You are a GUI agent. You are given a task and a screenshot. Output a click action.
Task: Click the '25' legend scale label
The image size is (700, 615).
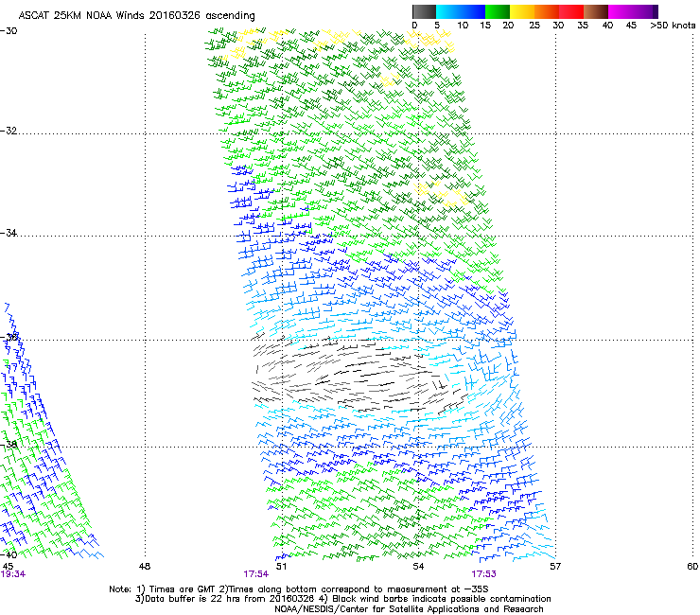pyautogui.click(x=534, y=26)
